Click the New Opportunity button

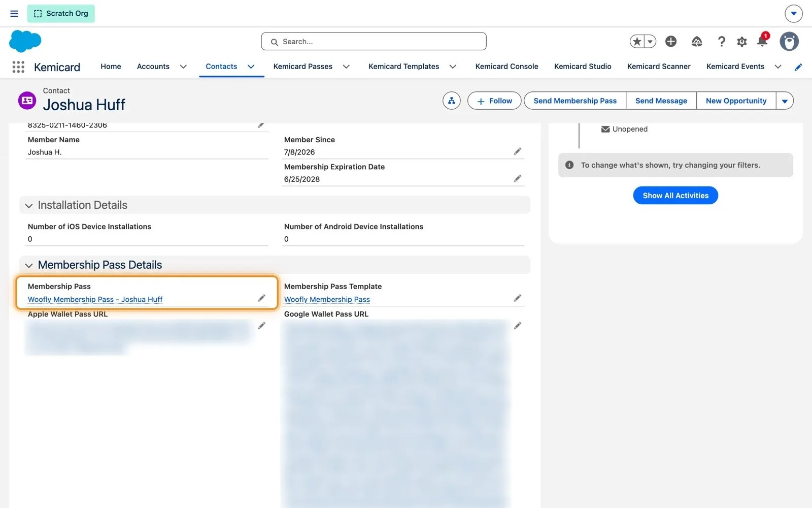pos(736,101)
